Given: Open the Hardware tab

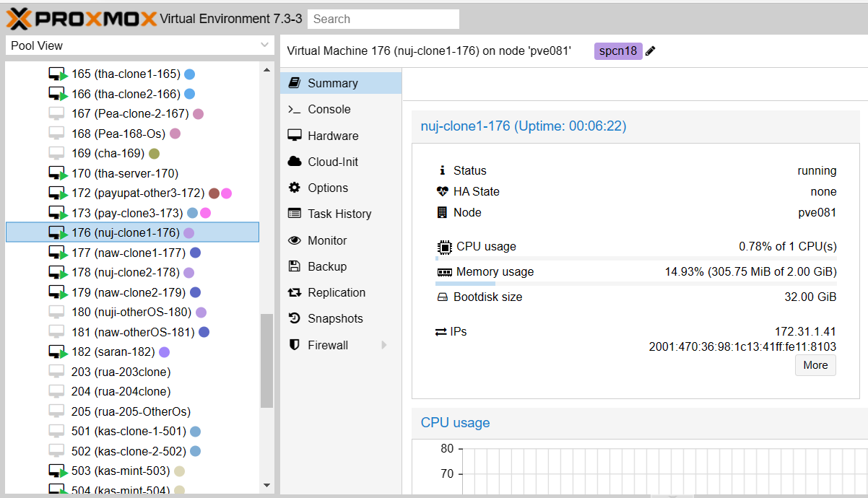Looking at the screenshot, I should [341, 136].
